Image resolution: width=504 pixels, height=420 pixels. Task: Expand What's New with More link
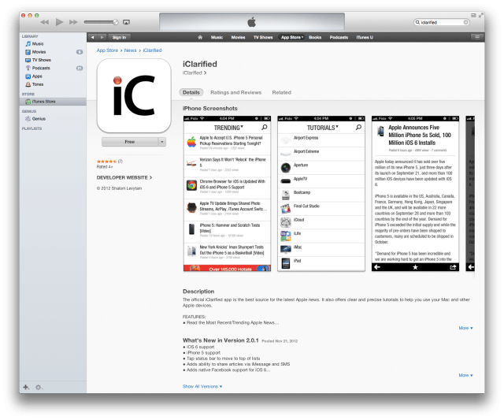click(x=465, y=375)
